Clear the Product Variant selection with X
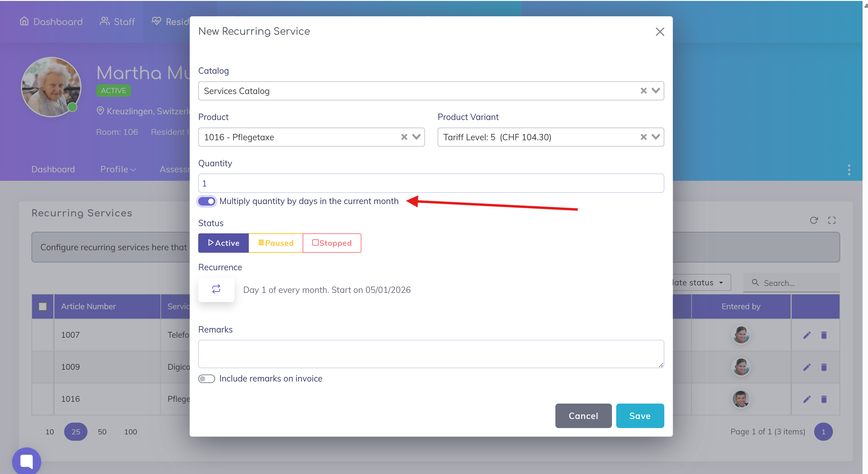The height and width of the screenshot is (474, 868). click(643, 137)
